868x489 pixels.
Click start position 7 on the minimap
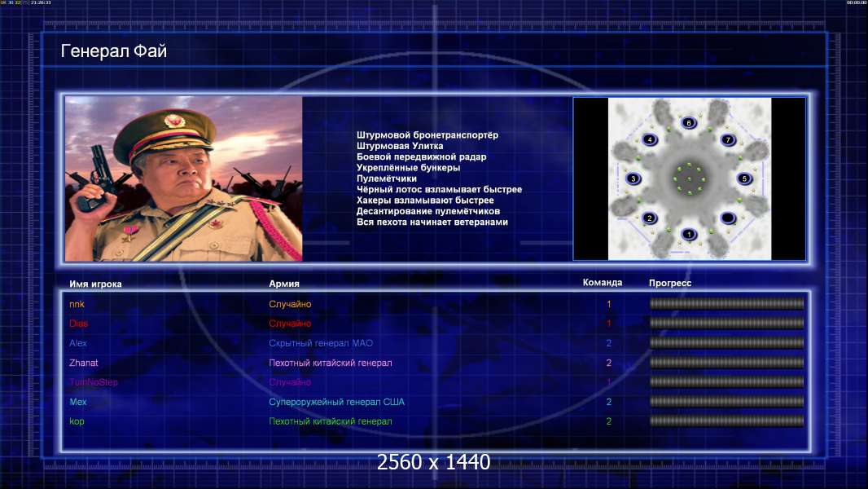729,139
